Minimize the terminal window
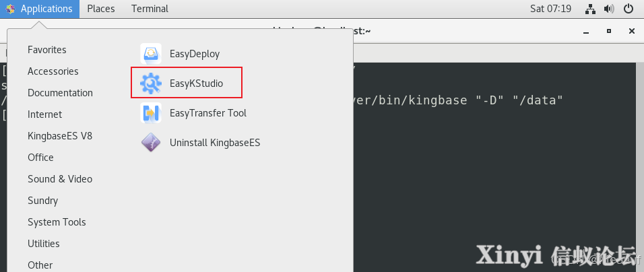Image resolution: width=644 pixels, height=272 pixels. coord(587,31)
